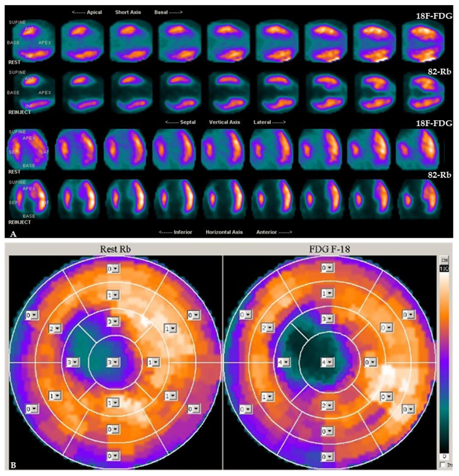Expand FDG basal inferior dropdown at bottom
The image size is (459, 476).
click(x=330, y=457)
